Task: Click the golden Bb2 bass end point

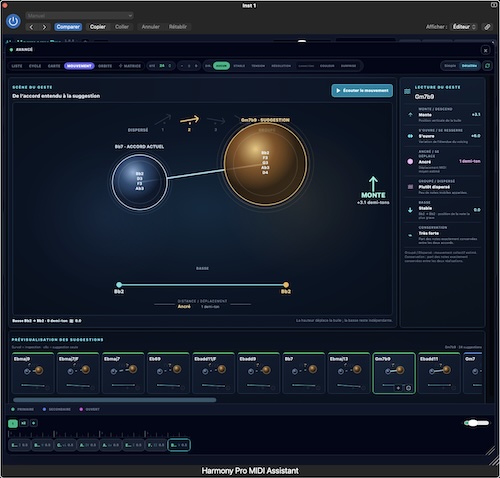Action: pyautogui.click(x=286, y=285)
